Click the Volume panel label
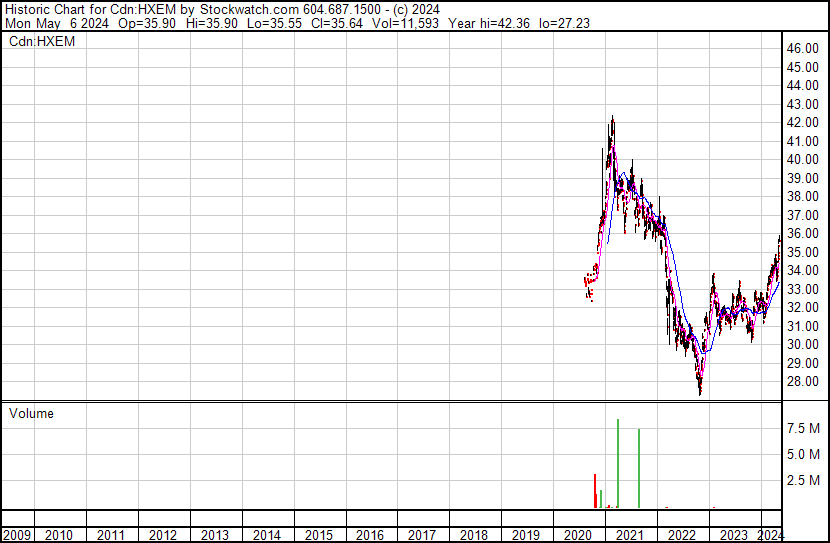830x543 pixels. pyautogui.click(x=32, y=413)
